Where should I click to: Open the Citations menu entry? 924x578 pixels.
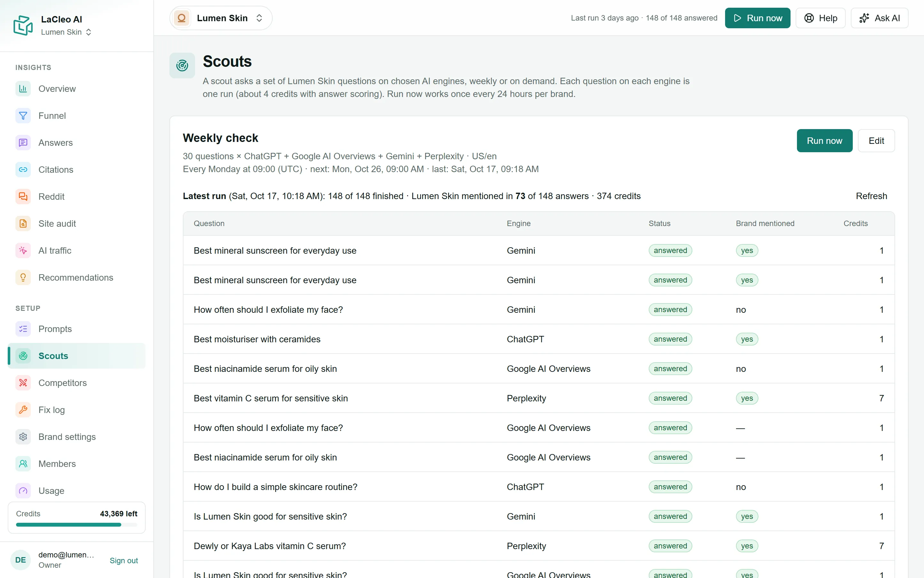pyautogui.click(x=77, y=170)
